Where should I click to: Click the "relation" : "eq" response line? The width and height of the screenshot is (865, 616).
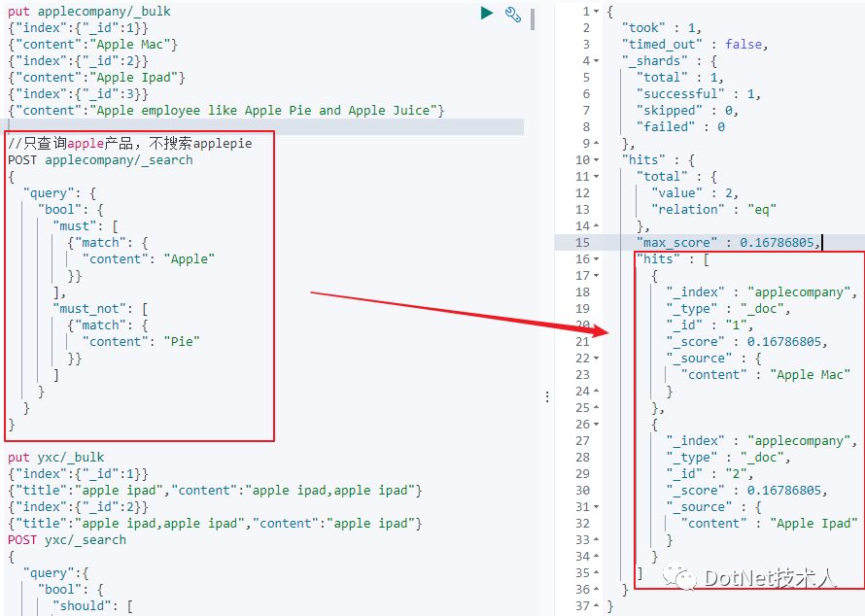713,210
